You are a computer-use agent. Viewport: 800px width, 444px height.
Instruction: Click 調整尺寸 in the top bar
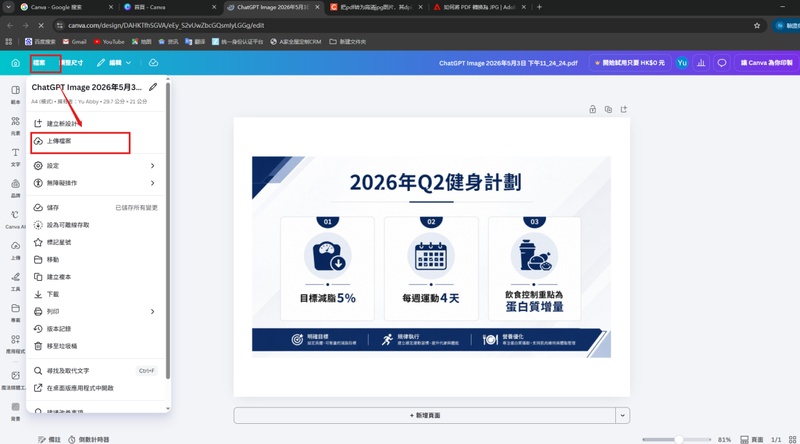click(x=71, y=63)
